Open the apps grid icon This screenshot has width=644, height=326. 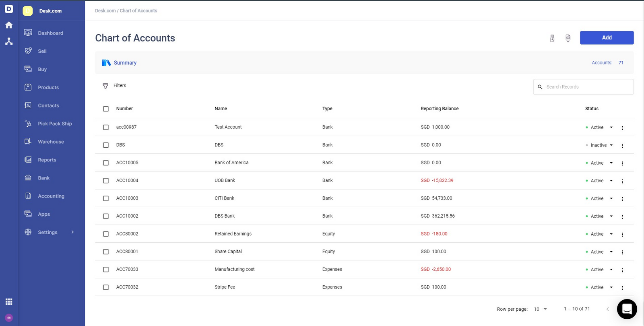pyautogui.click(x=9, y=302)
